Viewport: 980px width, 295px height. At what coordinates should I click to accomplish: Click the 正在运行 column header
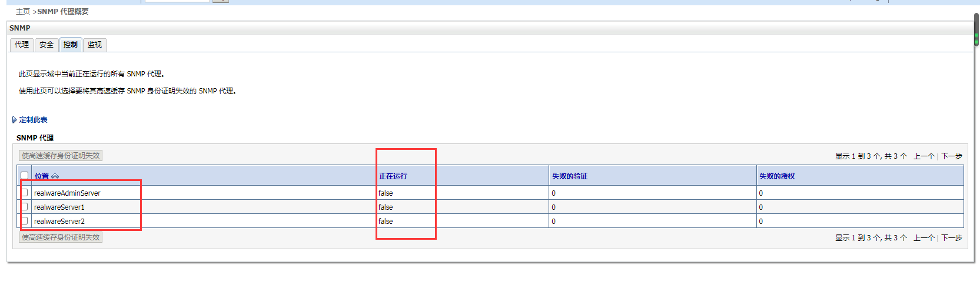click(393, 176)
